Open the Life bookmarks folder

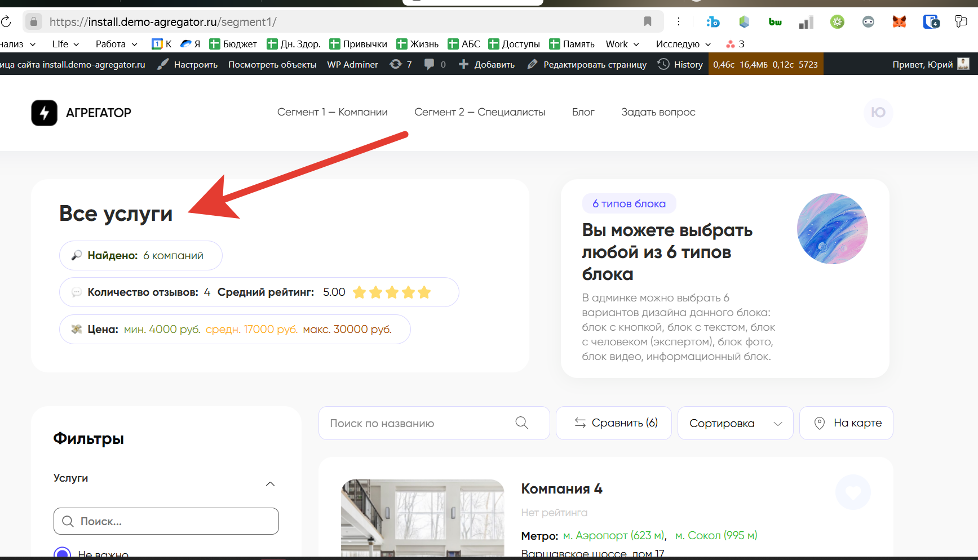tap(65, 44)
